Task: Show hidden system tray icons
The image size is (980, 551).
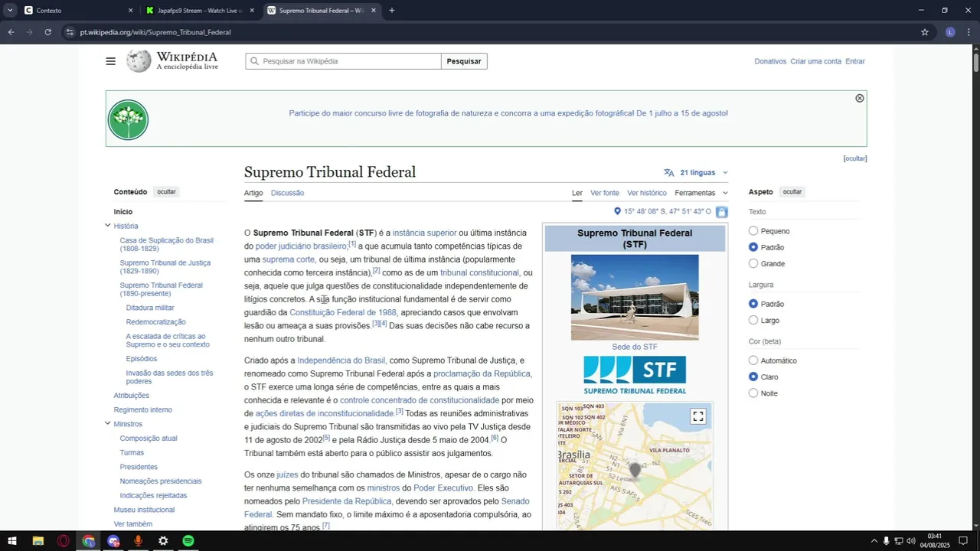Action: [x=874, y=541]
